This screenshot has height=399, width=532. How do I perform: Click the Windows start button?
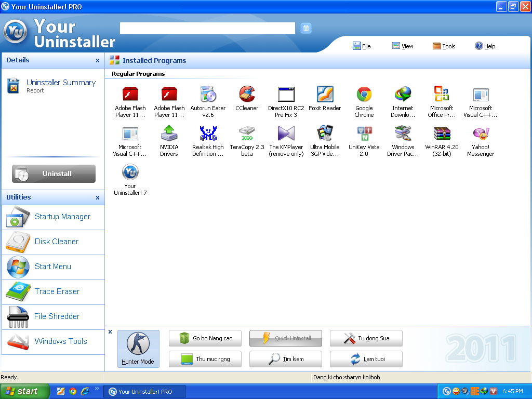click(x=24, y=391)
